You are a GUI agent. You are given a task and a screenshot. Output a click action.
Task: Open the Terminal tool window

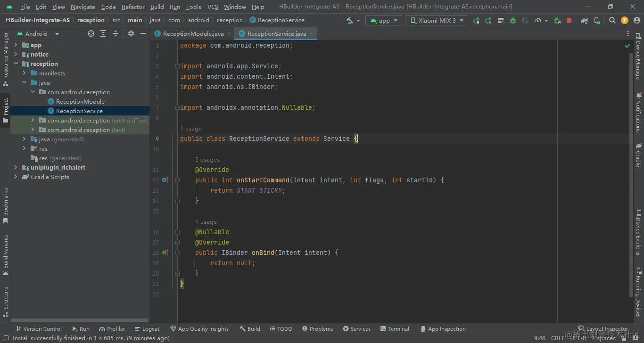pyautogui.click(x=395, y=329)
